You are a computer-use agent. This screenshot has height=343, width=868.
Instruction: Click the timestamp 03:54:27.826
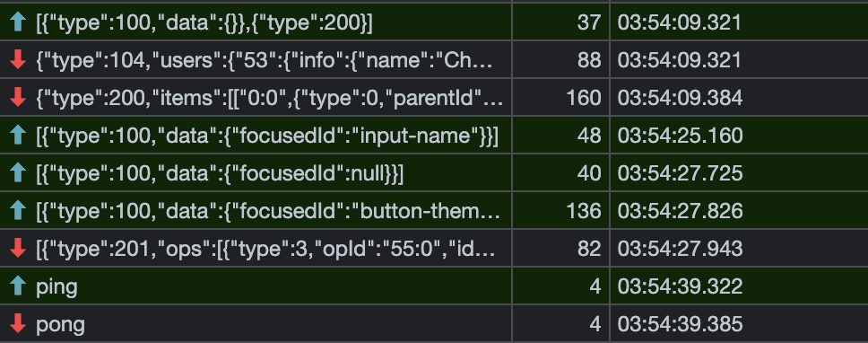click(x=680, y=211)
